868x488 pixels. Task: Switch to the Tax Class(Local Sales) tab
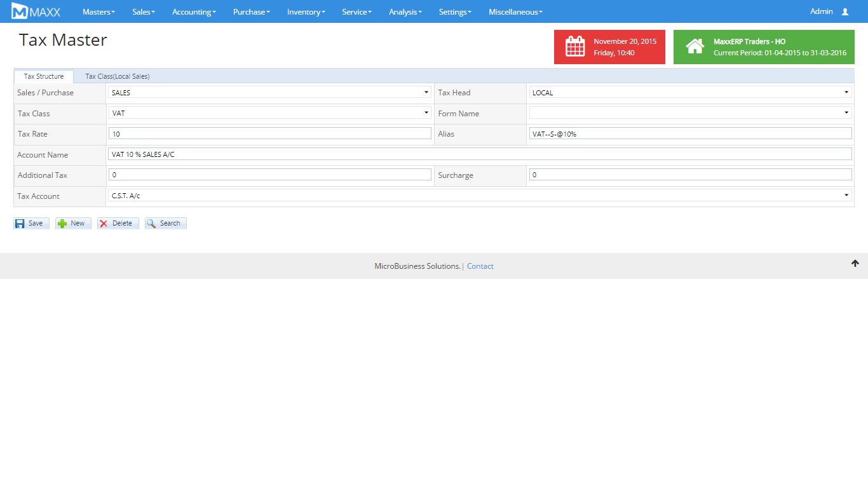tap(118, 76)
